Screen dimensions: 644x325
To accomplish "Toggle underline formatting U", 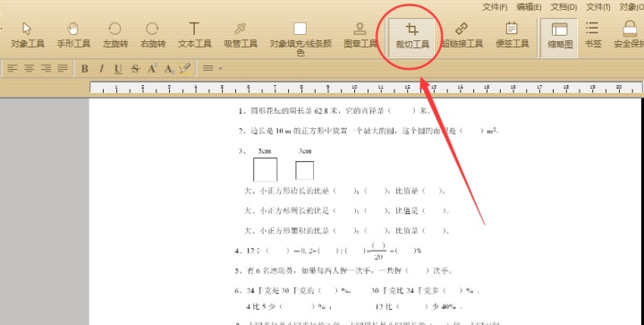I will coord(118,69).
